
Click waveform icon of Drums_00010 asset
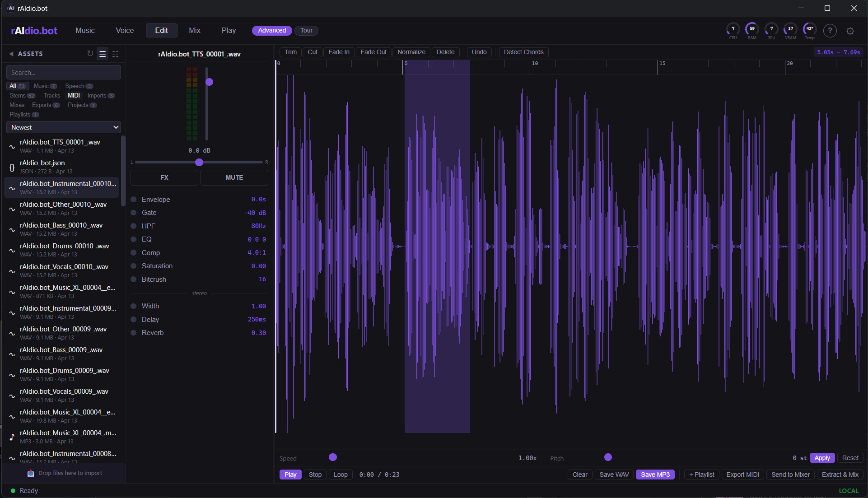(12, 251)
